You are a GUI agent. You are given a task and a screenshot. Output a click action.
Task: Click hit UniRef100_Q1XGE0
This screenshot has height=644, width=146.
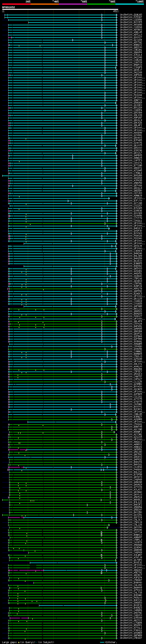tap(131, 105)
